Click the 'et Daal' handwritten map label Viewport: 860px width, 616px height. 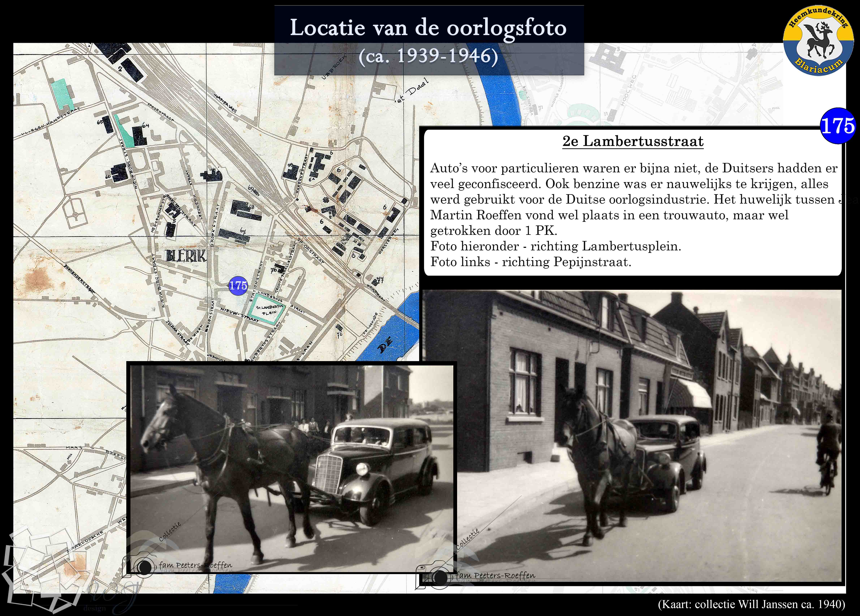[412, 90]
